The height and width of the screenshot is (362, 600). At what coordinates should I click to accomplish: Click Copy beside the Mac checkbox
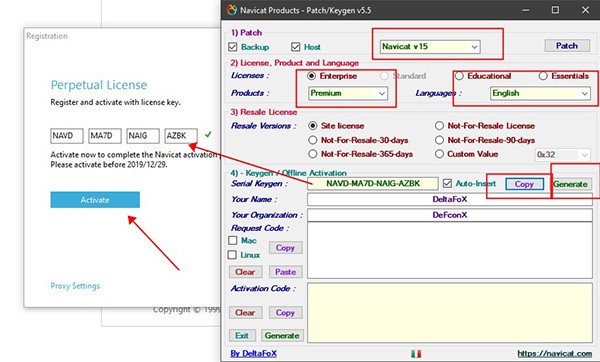coord(285,248)
